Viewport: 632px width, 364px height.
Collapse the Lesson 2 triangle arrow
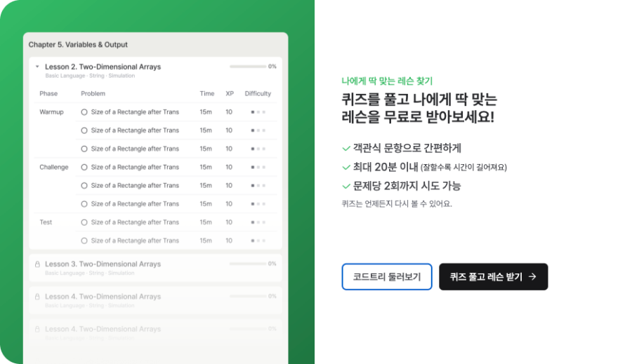(37, 67)
